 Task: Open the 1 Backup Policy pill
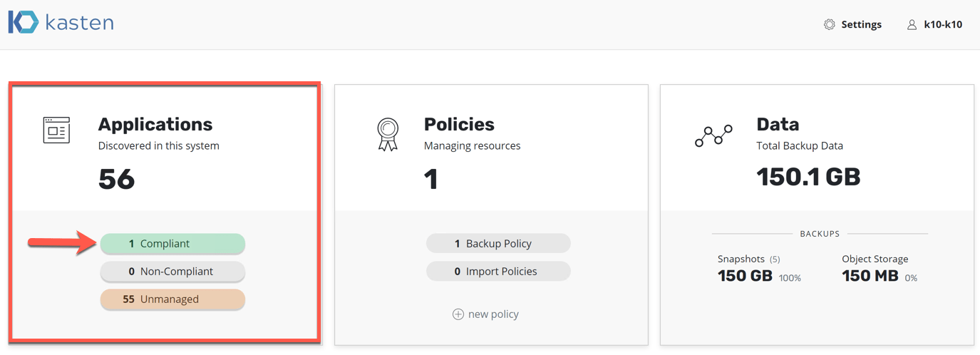[498, 244]
